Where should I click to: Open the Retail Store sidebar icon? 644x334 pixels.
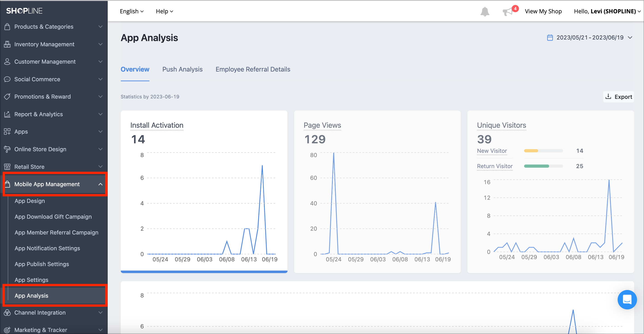(7, 167)
